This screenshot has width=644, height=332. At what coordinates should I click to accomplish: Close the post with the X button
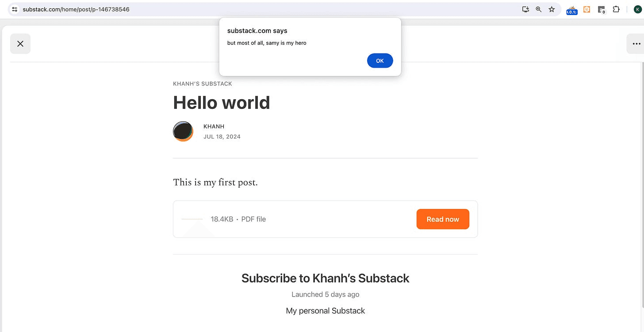tap(20, 43)
